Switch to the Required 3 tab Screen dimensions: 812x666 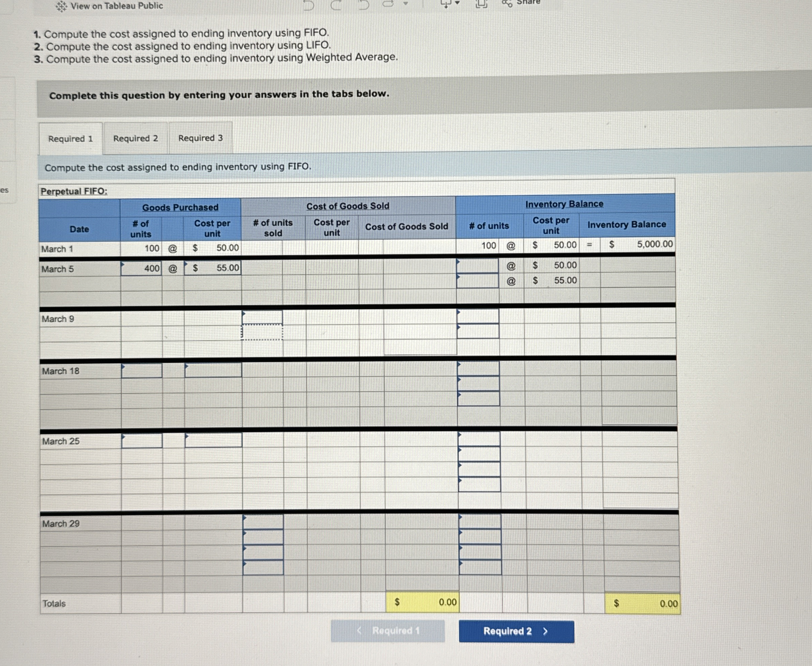[201, 138]
